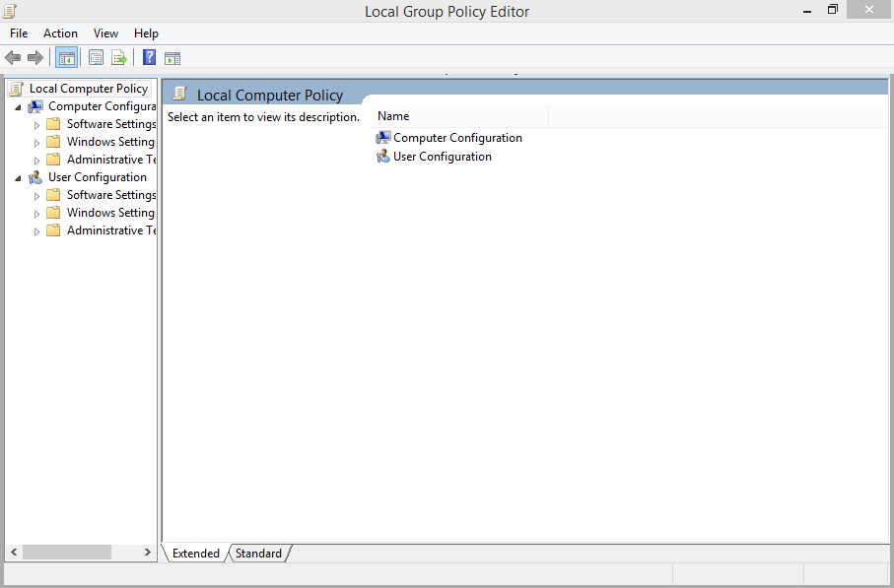Select the Extended tab

195,553
